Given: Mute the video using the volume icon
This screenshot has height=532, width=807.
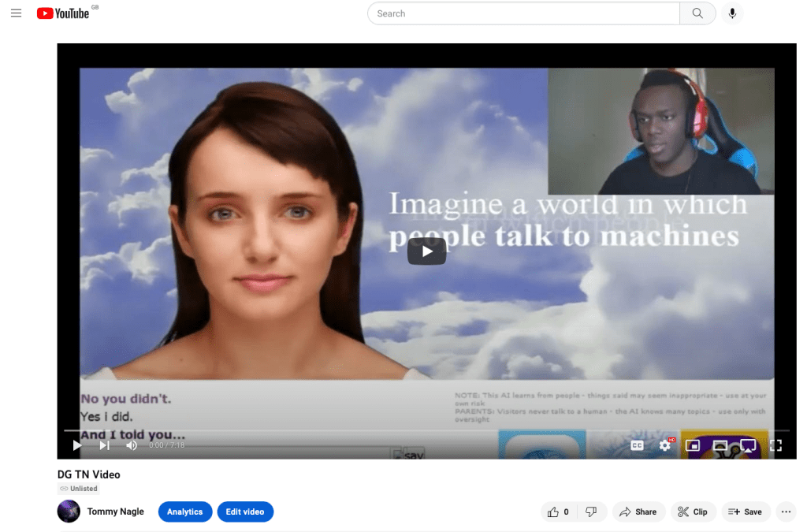Looking at the screenshot, I should pos(132,445).
